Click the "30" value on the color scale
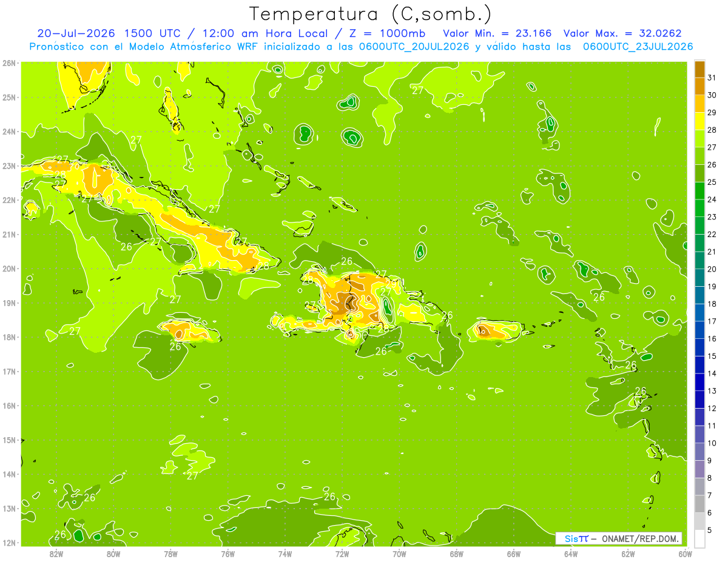Viewport: 728px width, 562px height. pos(712,95)
